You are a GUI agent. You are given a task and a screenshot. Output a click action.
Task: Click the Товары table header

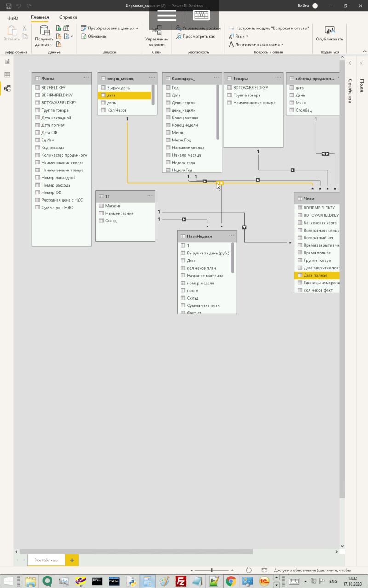pos(253,78)
